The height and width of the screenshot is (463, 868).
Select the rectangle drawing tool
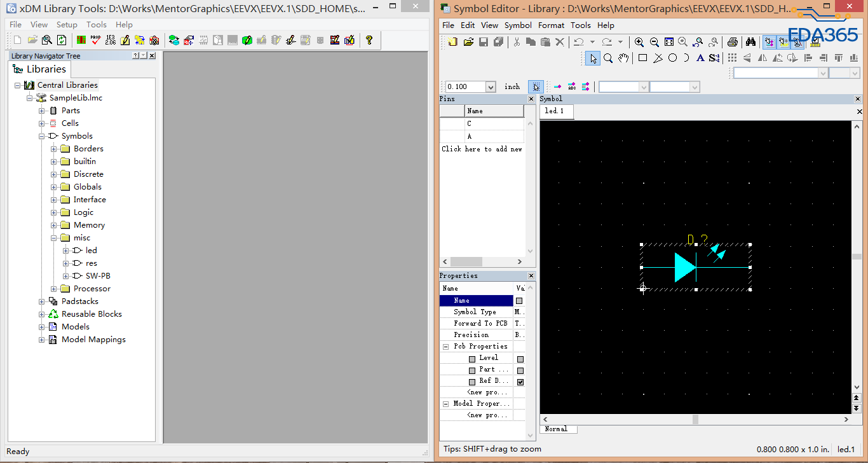642,59
